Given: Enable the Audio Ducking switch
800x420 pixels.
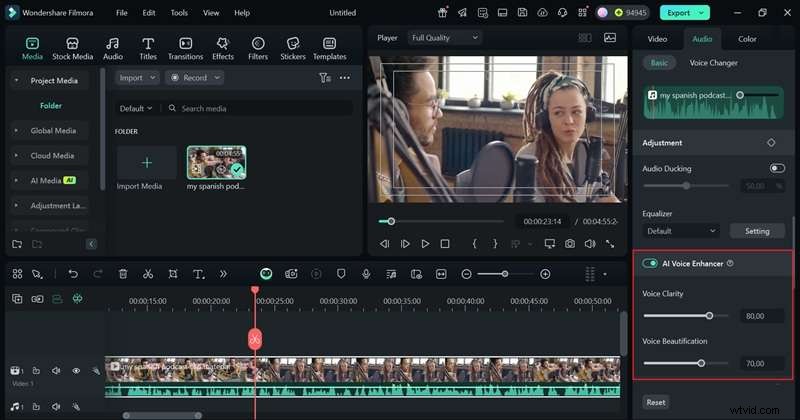Looking at the screenshot, I should click(x=776, y=168).
